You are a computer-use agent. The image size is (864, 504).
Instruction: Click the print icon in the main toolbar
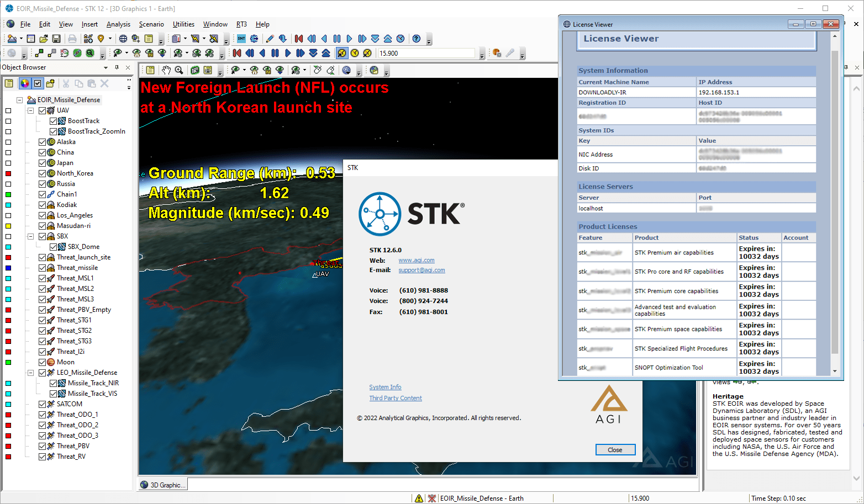point(72,39)
